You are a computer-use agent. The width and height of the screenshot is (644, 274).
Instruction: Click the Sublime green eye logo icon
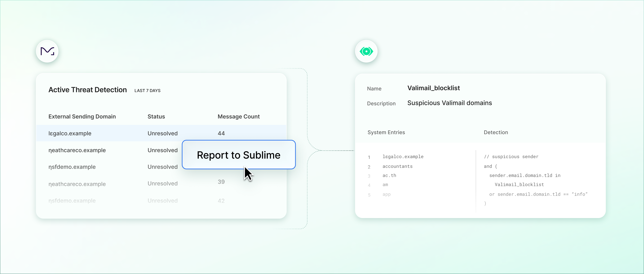tap(366, 51)
